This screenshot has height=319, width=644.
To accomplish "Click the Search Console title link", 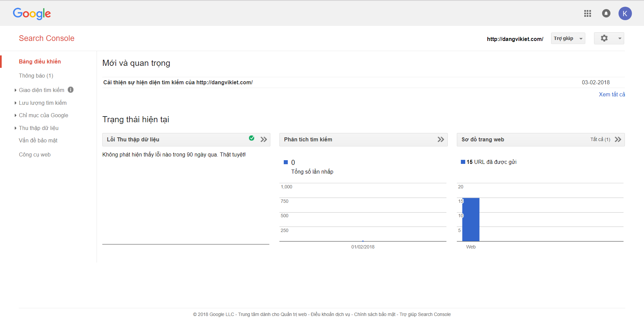I will pos(46,38).
